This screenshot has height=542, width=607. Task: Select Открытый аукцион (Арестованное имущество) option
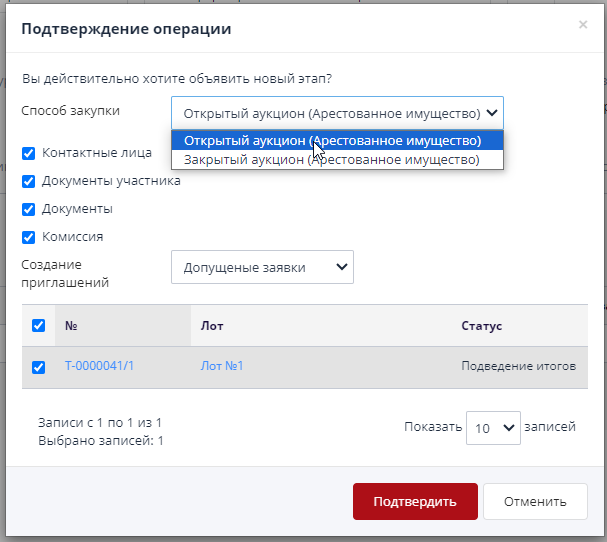pyautogui.click(x=337, y=141)
